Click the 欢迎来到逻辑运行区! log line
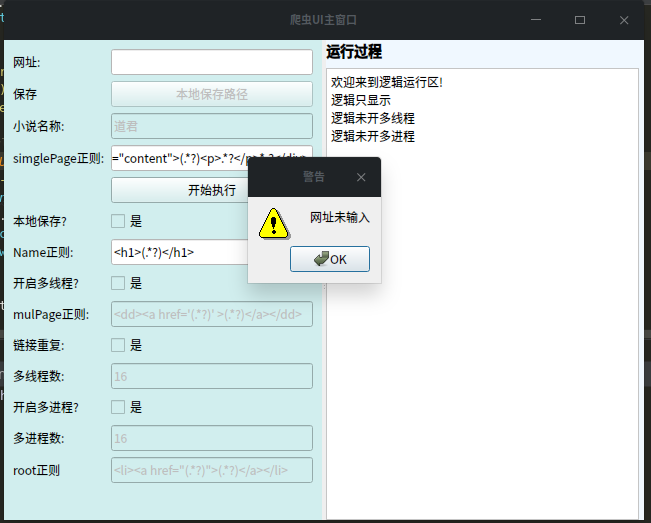 tap(387, 82)
